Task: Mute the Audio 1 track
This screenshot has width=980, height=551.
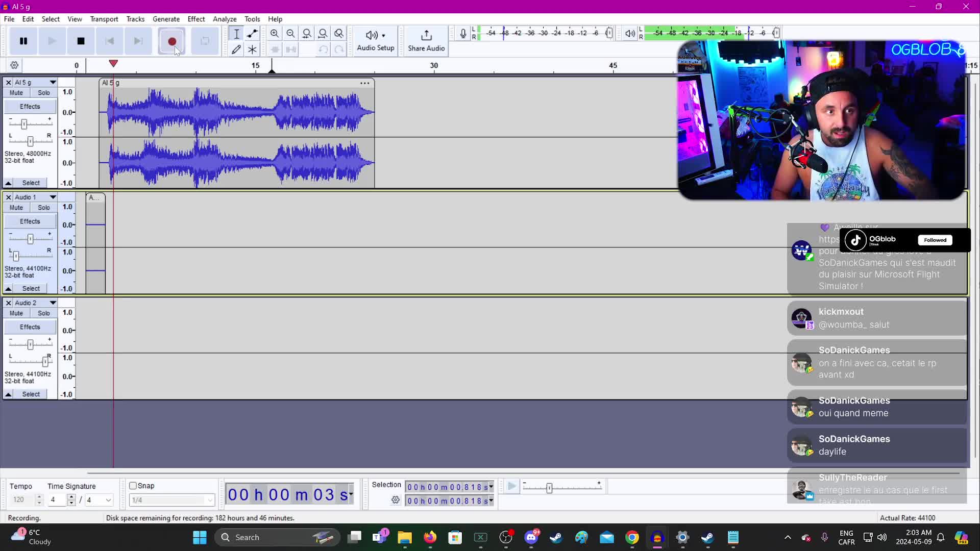Action: coord(16,208)
